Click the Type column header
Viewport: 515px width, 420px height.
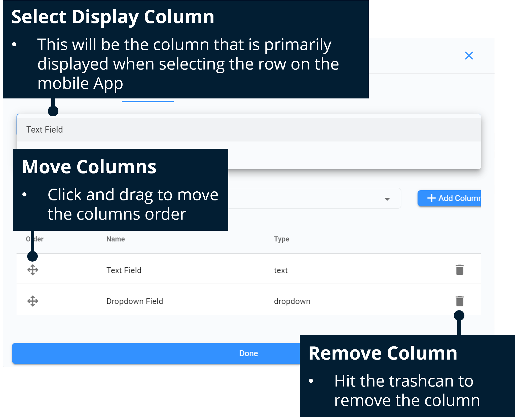(281, 239)
